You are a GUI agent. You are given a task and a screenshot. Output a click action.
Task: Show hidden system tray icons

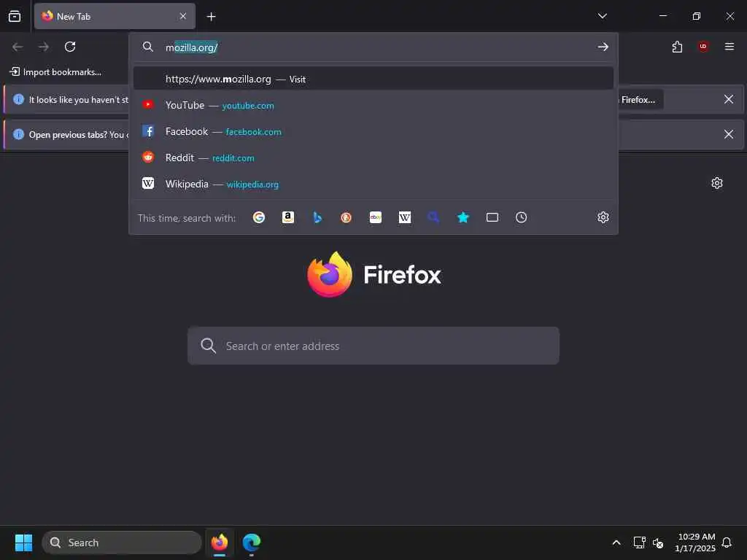(x=616, y=542)
